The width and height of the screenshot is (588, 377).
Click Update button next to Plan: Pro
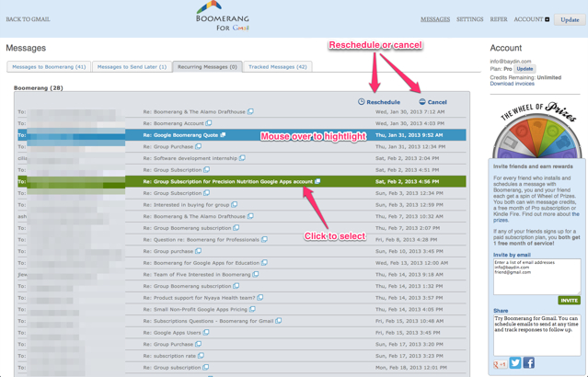tap(525, 69)
